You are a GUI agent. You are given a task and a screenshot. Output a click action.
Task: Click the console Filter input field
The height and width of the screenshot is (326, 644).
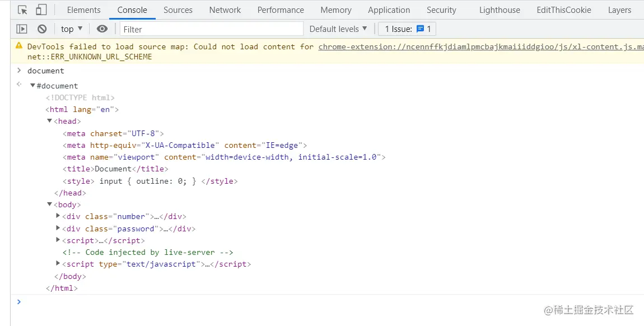[212, 29]
